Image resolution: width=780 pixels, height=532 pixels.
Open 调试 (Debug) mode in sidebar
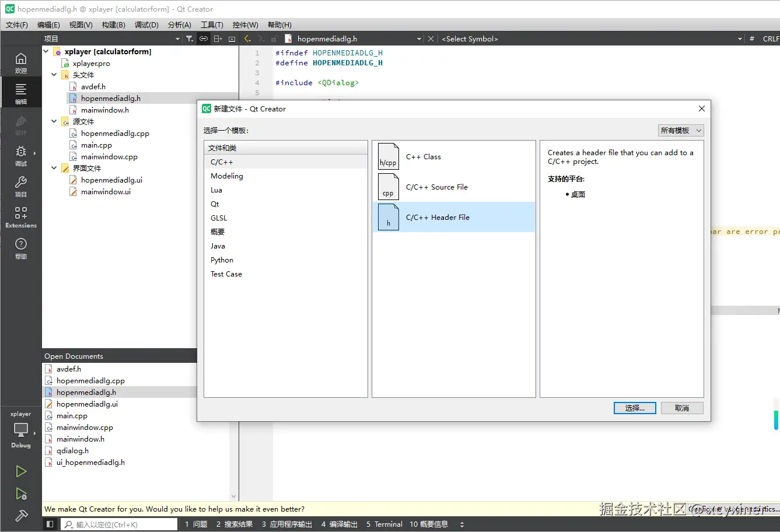21,156
